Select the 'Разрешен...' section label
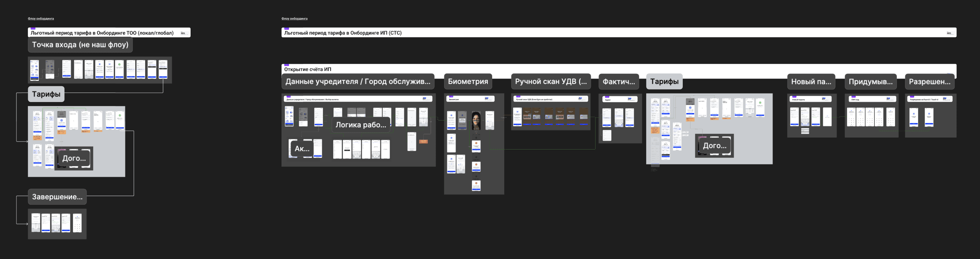The image size is (980, 259). click(x=929, y=81)
